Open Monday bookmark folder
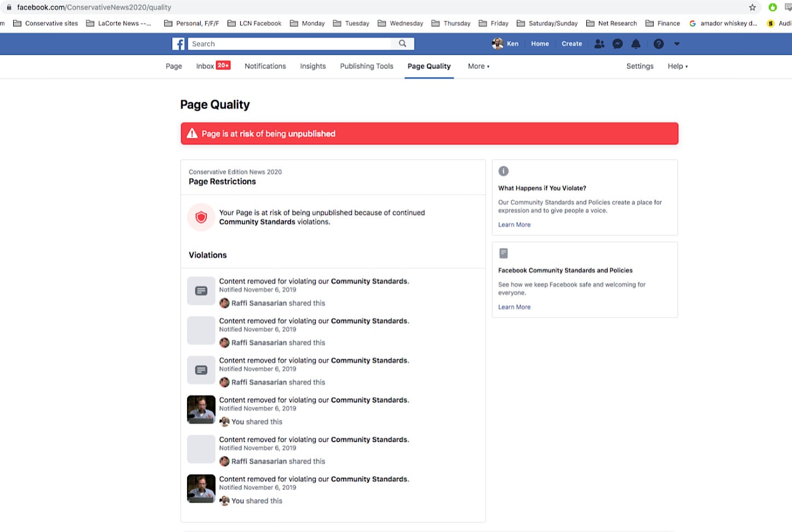 (307, 24)
